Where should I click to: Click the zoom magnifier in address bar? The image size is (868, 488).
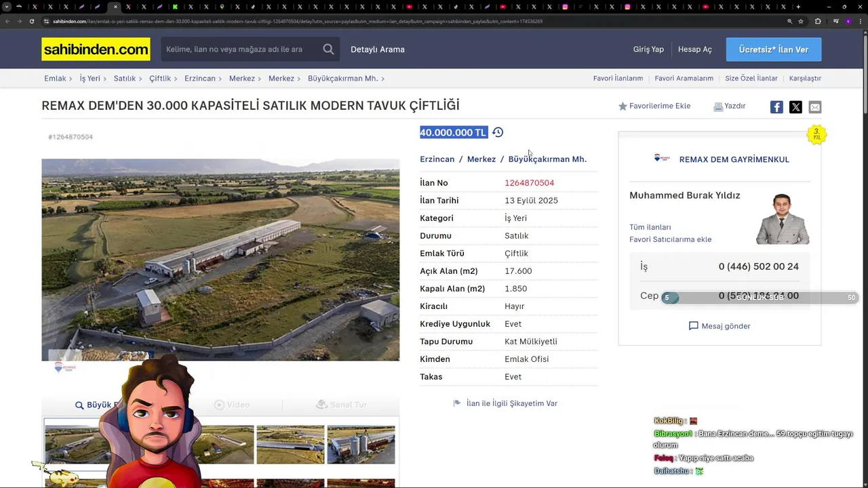pos(789,21)
